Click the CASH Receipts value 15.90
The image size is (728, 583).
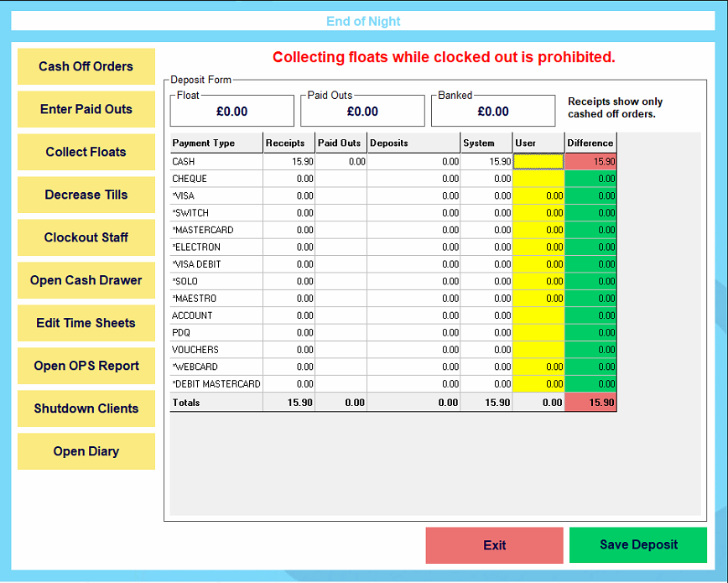coord(303,162)
